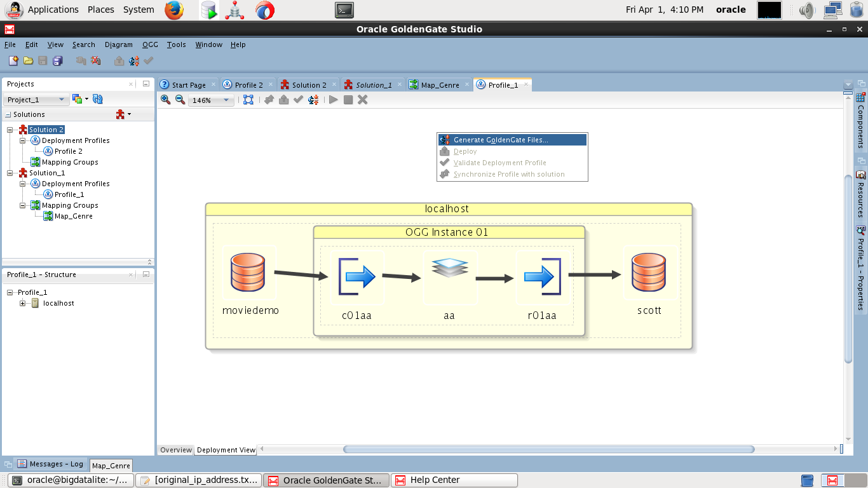Select the moviedemo database icon
The width and height of the screenshot is (868, 488).
(248, 272)
